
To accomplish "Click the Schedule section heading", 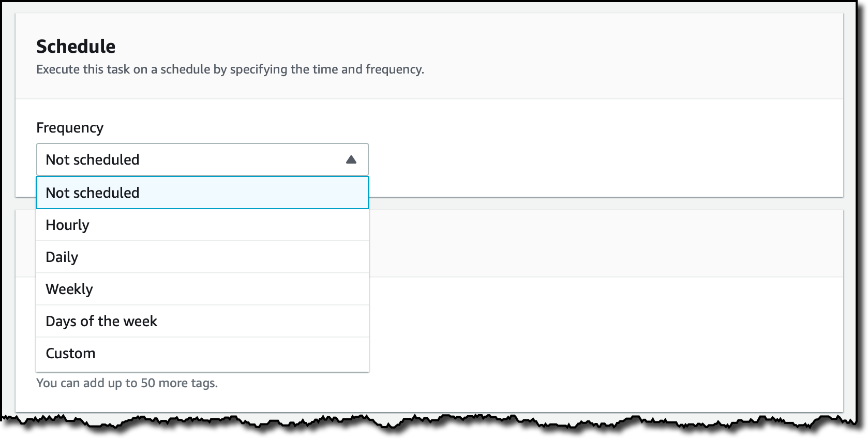I will point(76,47).
